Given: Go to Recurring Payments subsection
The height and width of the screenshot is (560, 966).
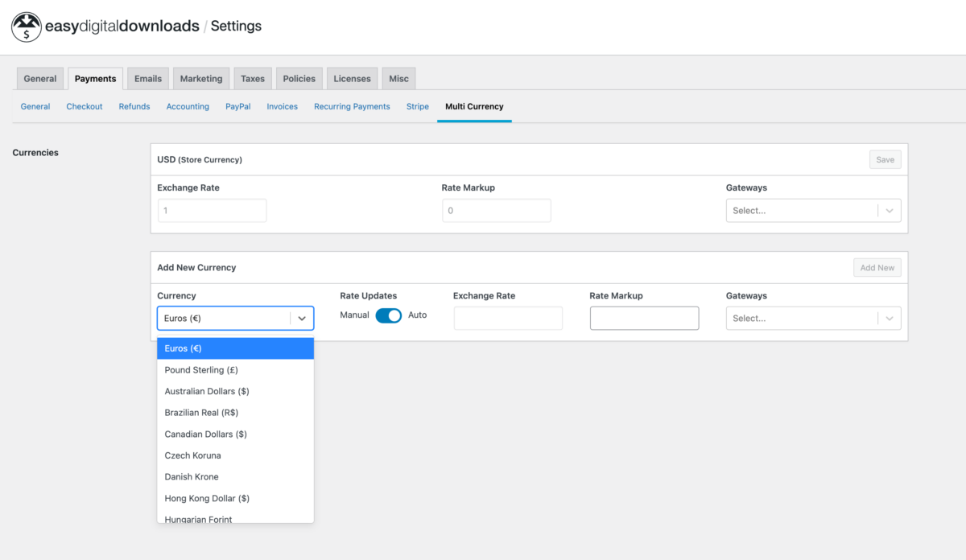Looking at the screenshot, I should (352, 106).
